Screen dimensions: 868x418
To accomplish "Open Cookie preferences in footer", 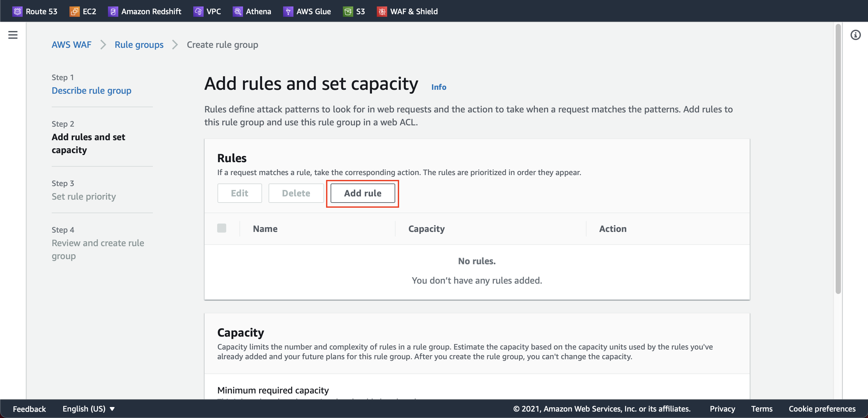I will pyautogui.click(x=822, y=409).
